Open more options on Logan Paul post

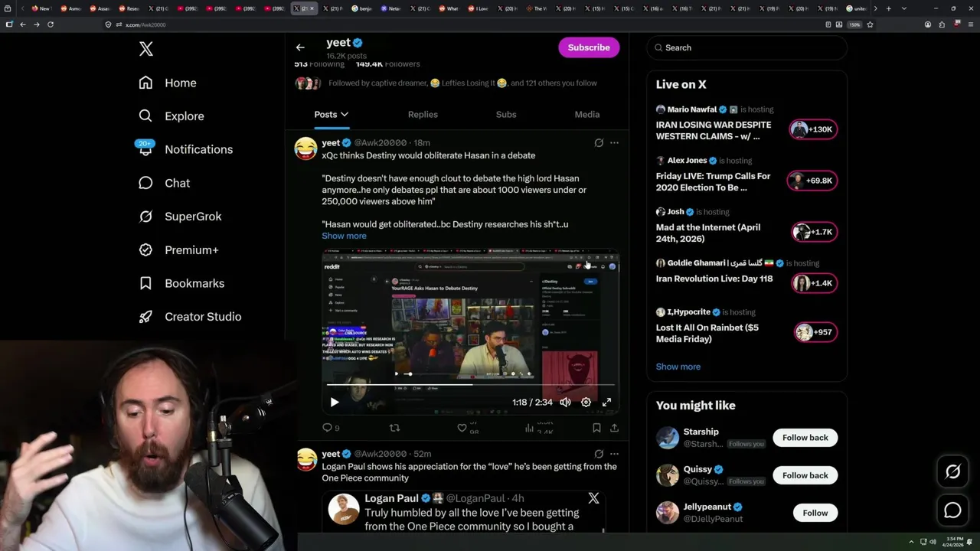coord(614,454)
